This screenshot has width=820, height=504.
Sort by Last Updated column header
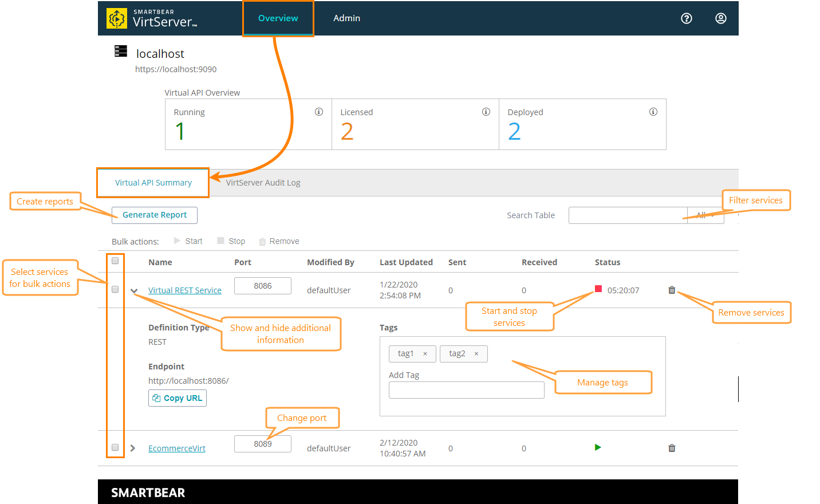pos(406,262)
